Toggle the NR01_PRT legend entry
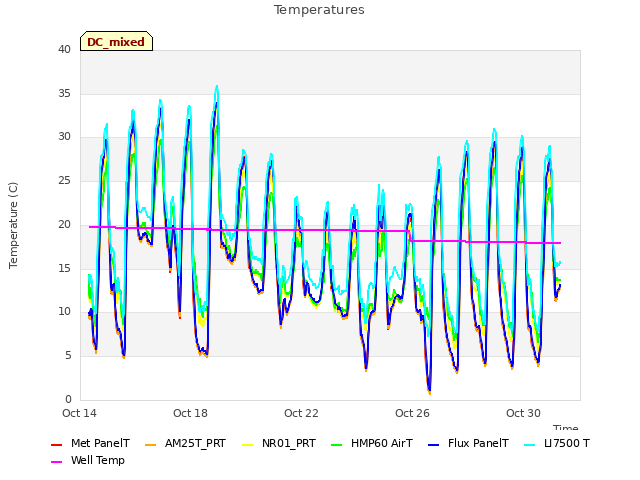 click(279, 443)
